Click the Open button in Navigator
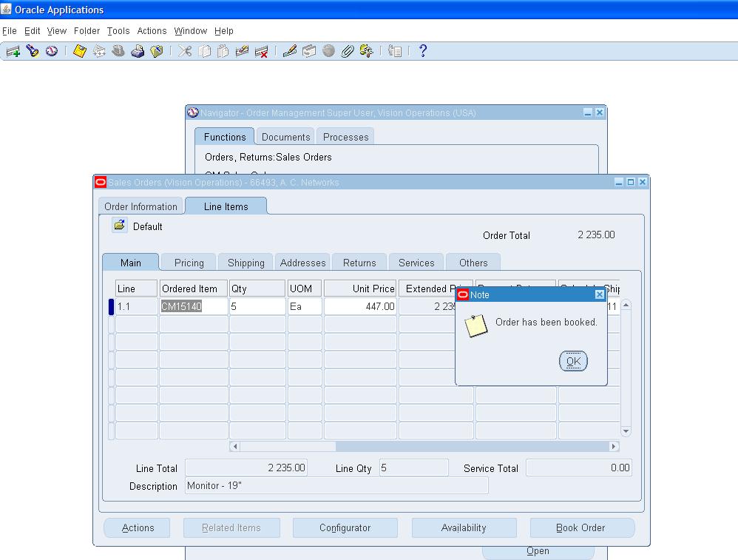Viewport: 738px width, 560px height. [538, 552]
